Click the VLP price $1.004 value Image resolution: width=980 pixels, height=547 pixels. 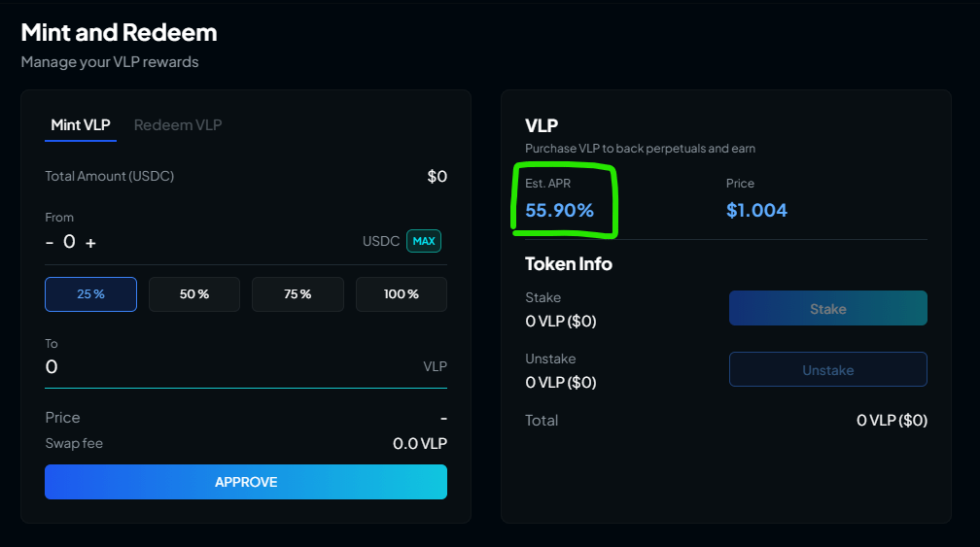click(756, 210)
